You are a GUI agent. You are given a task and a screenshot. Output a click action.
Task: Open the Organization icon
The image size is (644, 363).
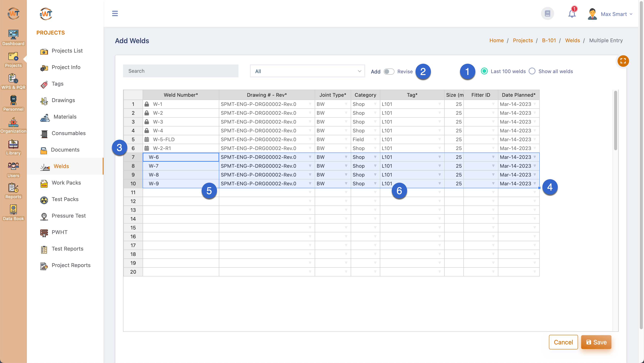click(x=13, y=122)
